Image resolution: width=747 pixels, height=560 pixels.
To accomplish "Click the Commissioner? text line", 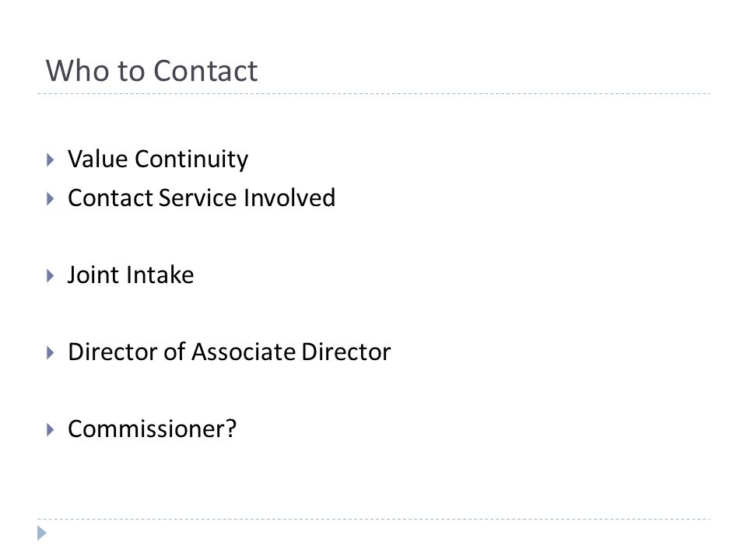I will click(x=152, y=429).
